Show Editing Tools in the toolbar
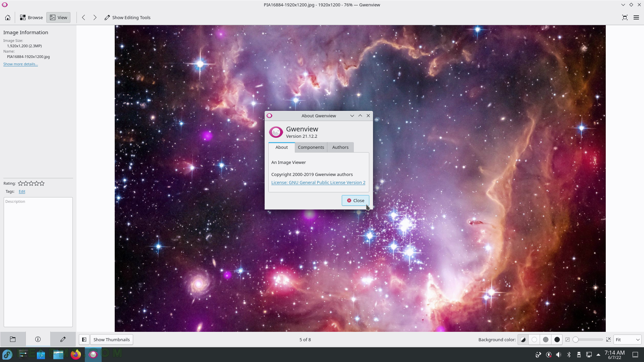 click(127, 17)
